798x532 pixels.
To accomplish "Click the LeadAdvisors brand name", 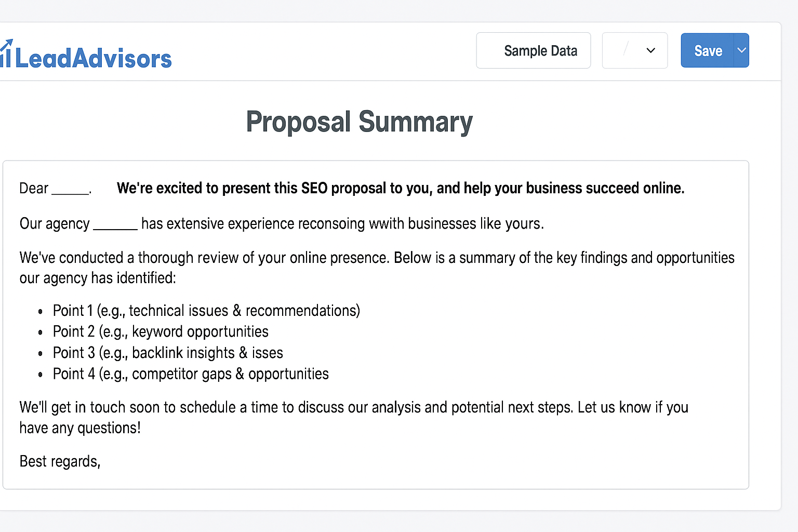I will click(94, 58).
